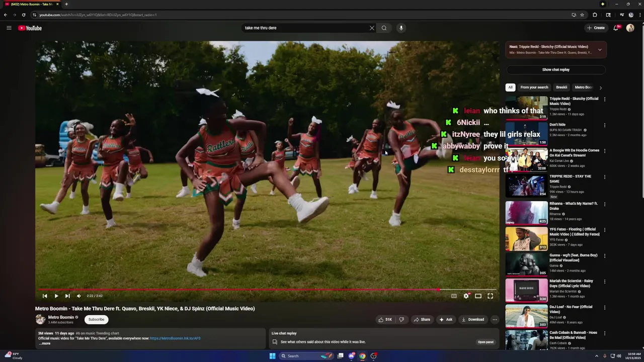Like the video with 51K likes

click(x=385, y=319)
